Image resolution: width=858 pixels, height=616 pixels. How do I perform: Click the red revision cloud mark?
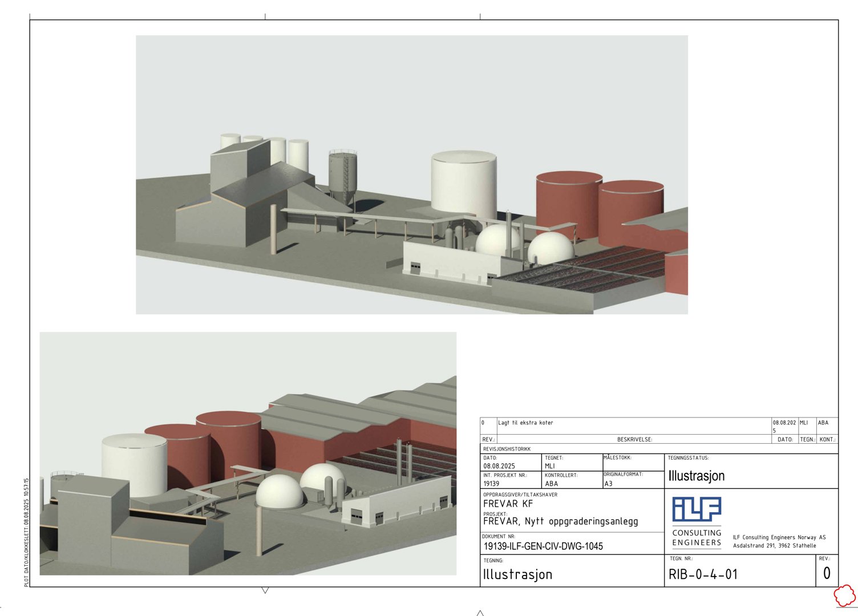click(x=843, y=597)
